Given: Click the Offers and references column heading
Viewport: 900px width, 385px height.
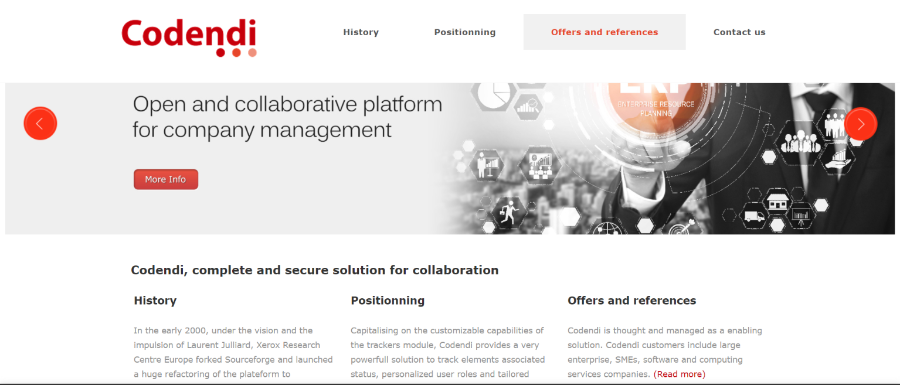Looking at the screenshot, I should coord(631,300).
